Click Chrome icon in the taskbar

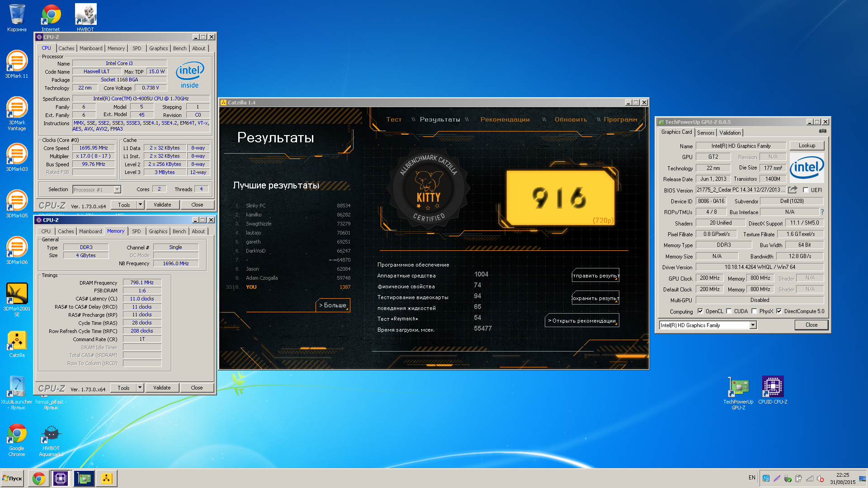coord(39,478)
